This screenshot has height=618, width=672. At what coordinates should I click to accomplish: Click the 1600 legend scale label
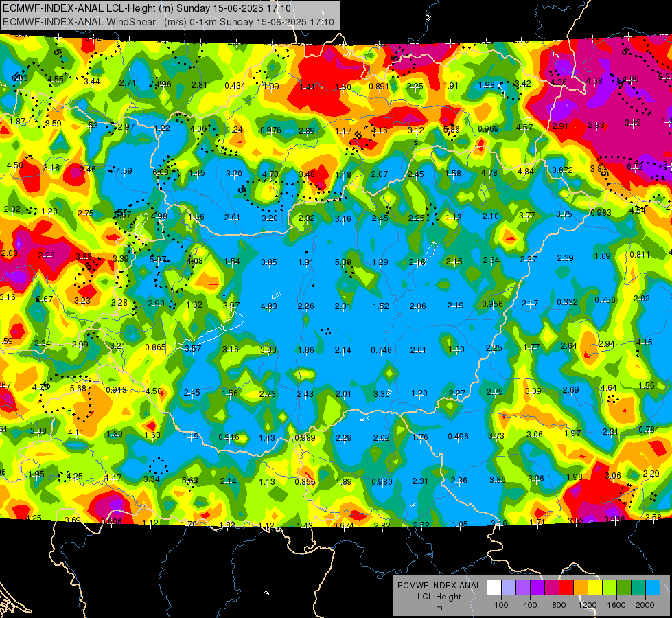(x=616, y=605)
